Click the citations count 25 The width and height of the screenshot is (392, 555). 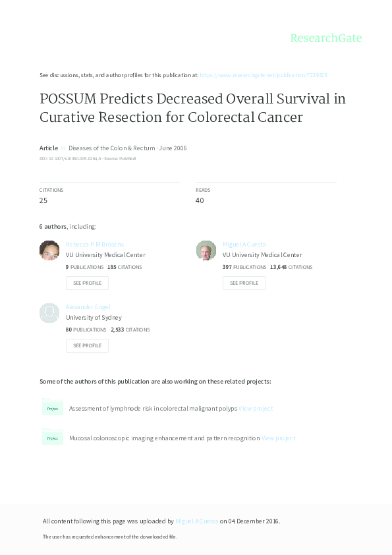click(x=43, y=200)
